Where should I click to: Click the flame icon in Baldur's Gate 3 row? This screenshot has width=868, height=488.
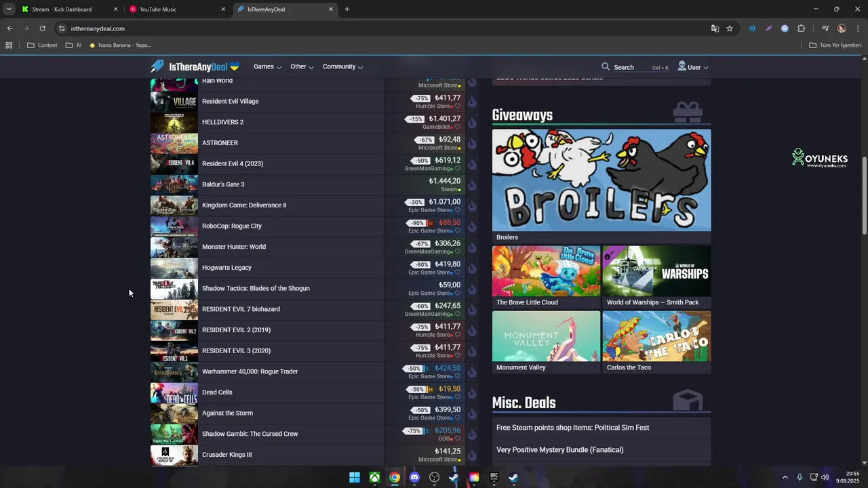[x=472, y=185]
